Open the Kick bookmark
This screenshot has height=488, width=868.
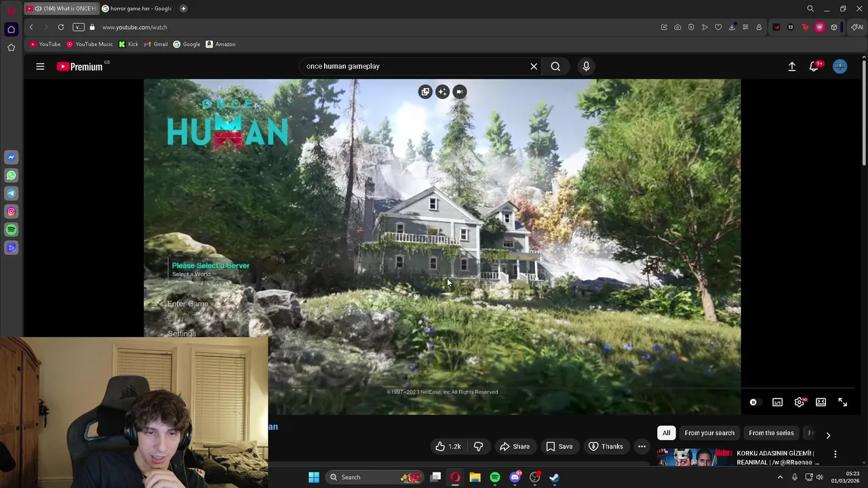pyautogui.click(x=128, y=44)
